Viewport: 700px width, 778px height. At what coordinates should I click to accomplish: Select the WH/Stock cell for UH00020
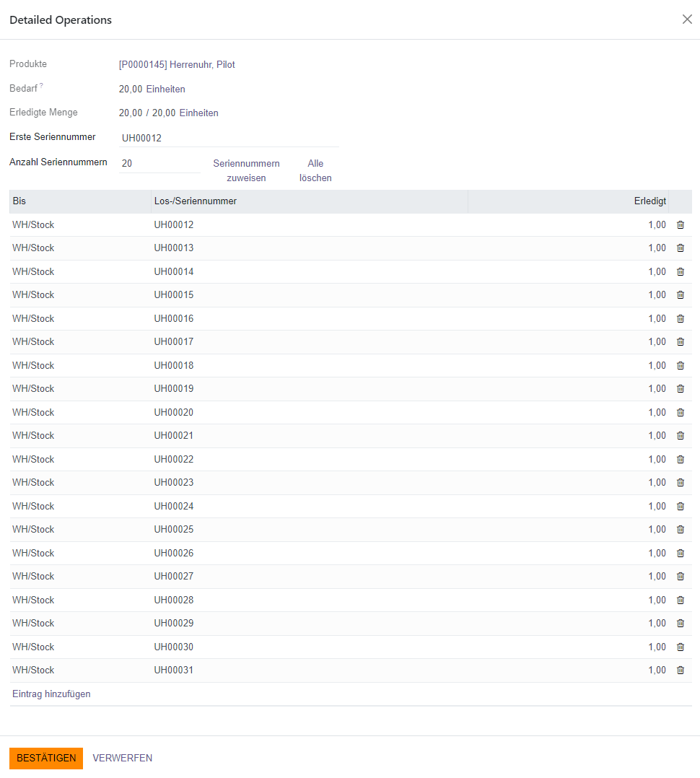click(33, 412)
